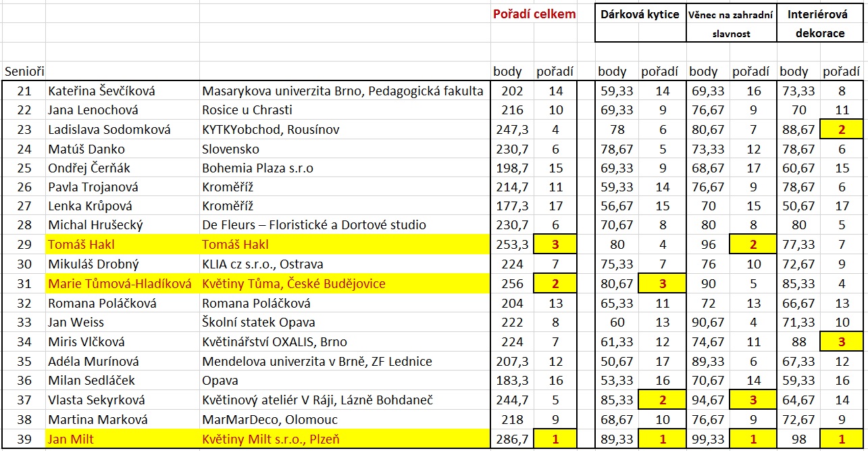This screenshot has width=868, height=451.
Task: Select Vlasta Sekyrková's total points 244,7
Action: 512,400
